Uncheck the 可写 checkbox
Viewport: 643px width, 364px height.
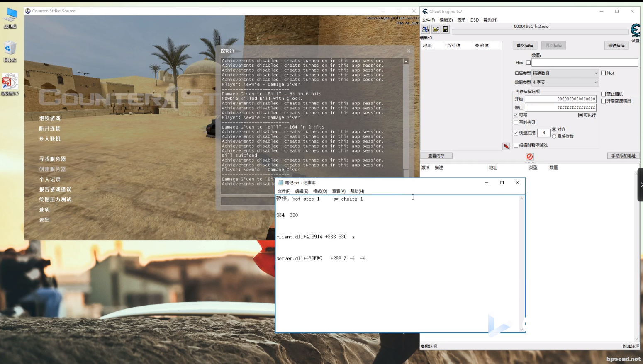coord(516,115)
